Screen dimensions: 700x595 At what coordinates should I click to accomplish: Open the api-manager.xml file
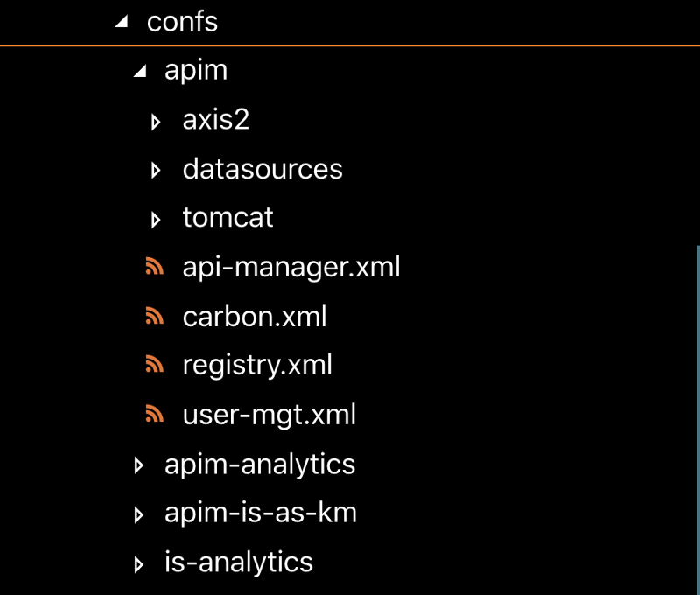coord(291,267)
